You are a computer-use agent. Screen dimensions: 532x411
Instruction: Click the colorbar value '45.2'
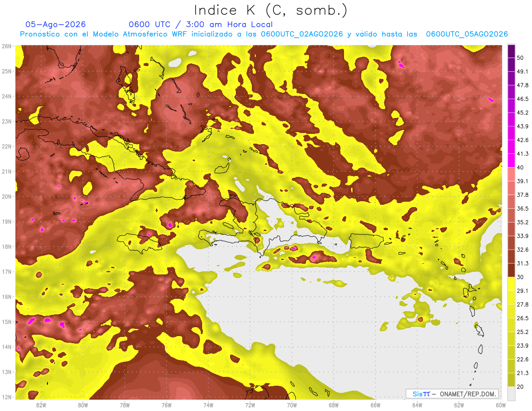523,113
